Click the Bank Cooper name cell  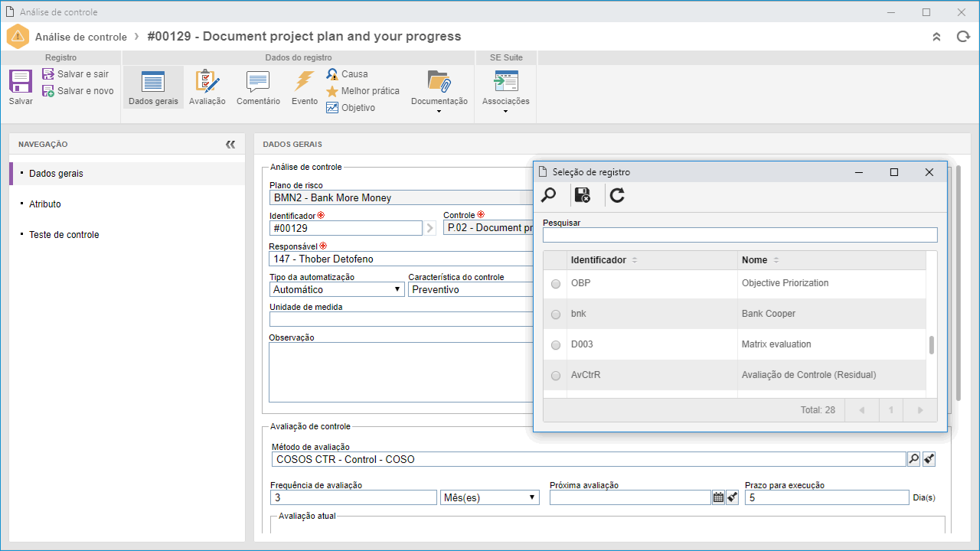[x=832, y=314]
